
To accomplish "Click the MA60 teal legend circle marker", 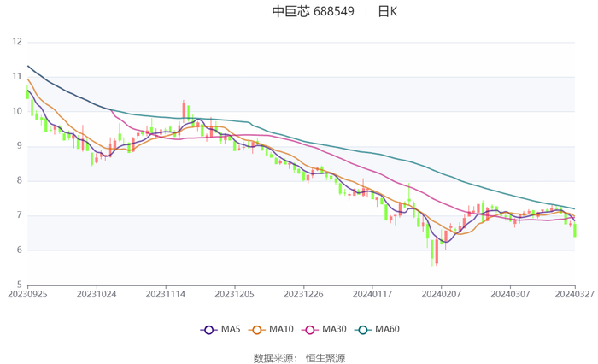I will [x=363, y=330].
